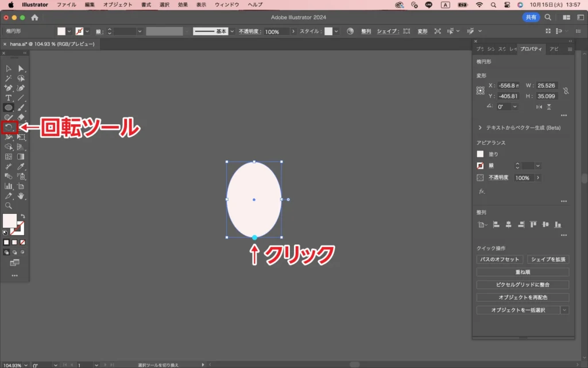The height and width of the screenshot is (368, 588).
Task: Select the Direct Selection tool
Action: 21,69
